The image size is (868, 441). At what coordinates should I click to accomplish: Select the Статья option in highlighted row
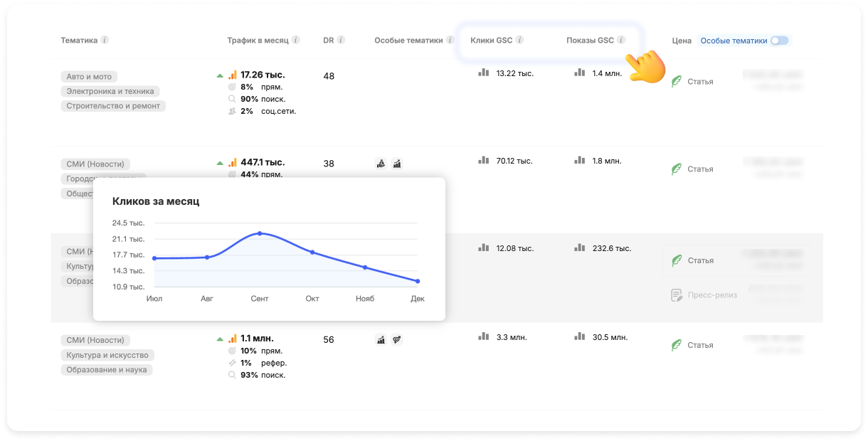coord(700,260)
